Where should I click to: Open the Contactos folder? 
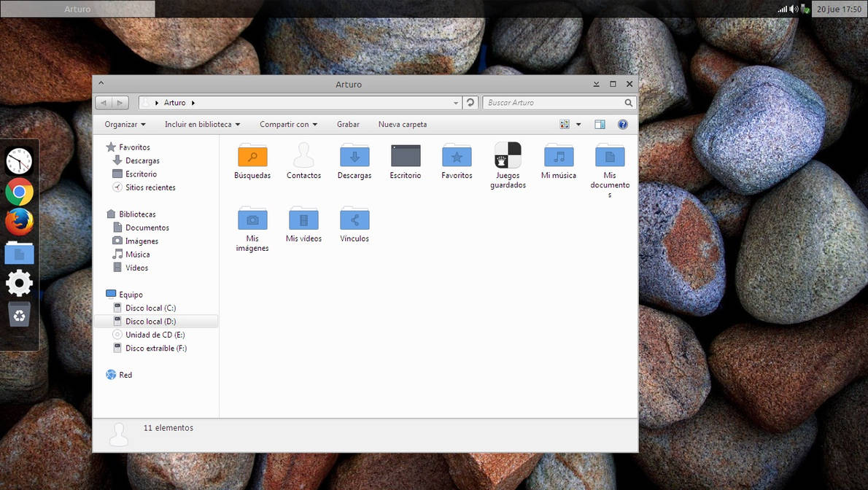tap(303, 155)
